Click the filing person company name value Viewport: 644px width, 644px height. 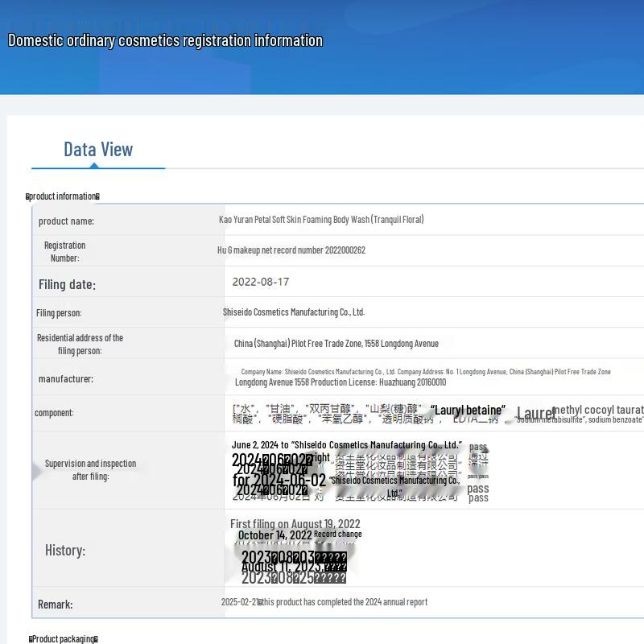[x=294, y=312]
